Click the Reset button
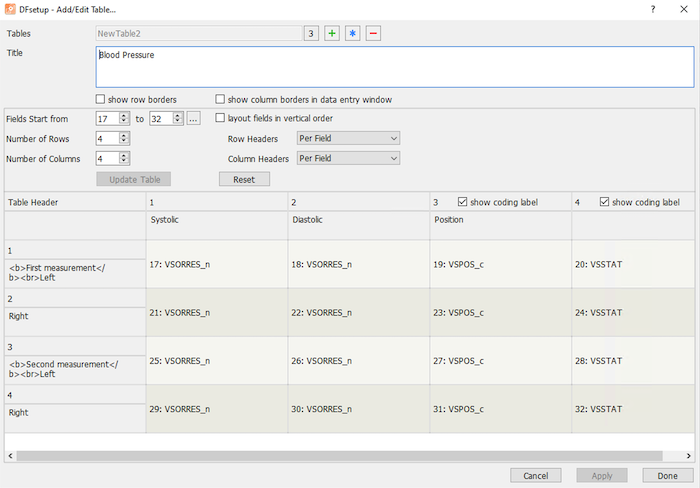 (244, 179)
